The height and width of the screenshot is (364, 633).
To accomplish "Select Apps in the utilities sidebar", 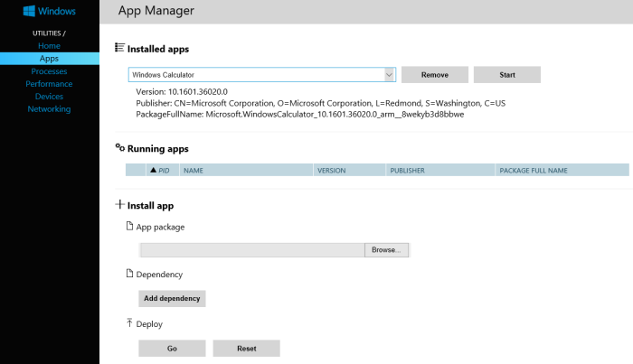I will (x=49, y=58).
